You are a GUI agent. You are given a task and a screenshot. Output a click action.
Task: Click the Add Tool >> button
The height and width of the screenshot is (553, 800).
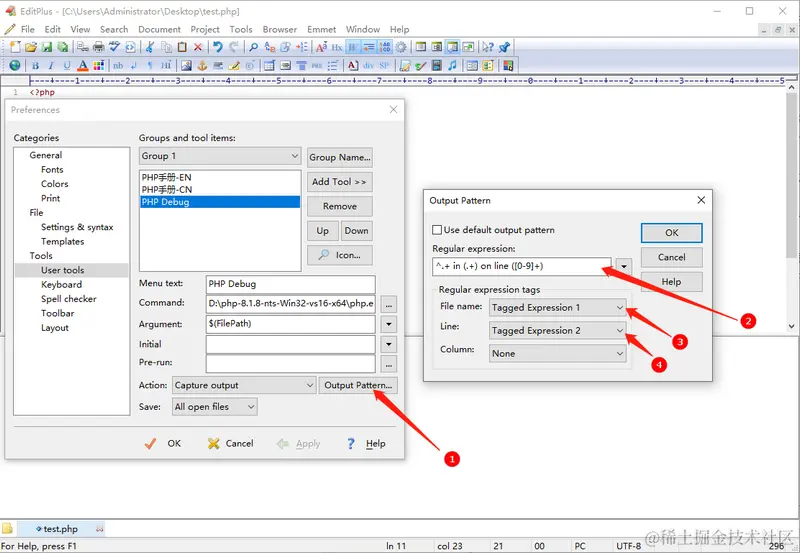pyautogui.click(x=339, y=182)
